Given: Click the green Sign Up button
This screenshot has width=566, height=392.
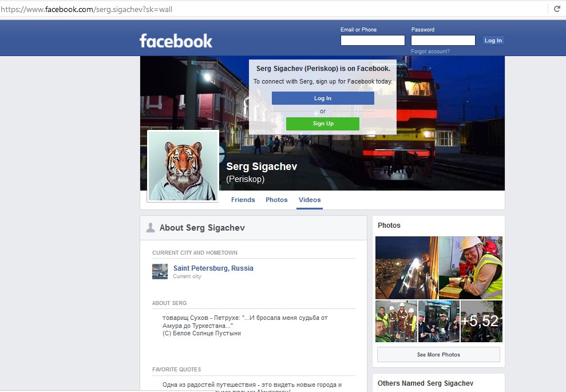Looking at the screenshot, I should tap(323, 124).
